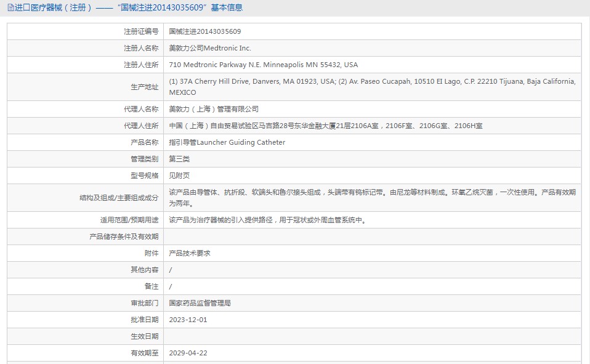Click the 批准日期 label

pyautogui.click(x=145, y=320)
